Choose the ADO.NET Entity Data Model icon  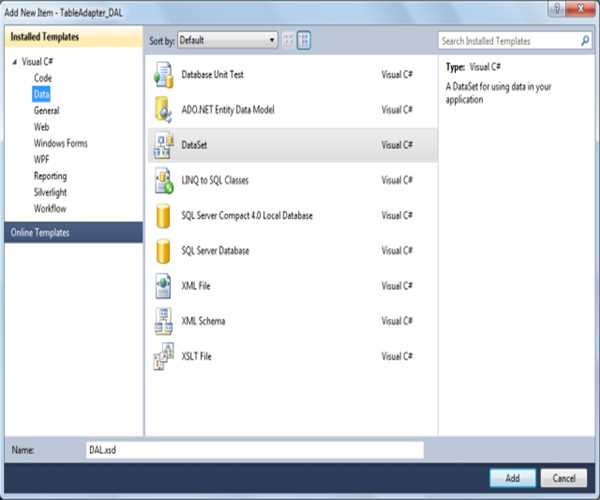point(163,109)
